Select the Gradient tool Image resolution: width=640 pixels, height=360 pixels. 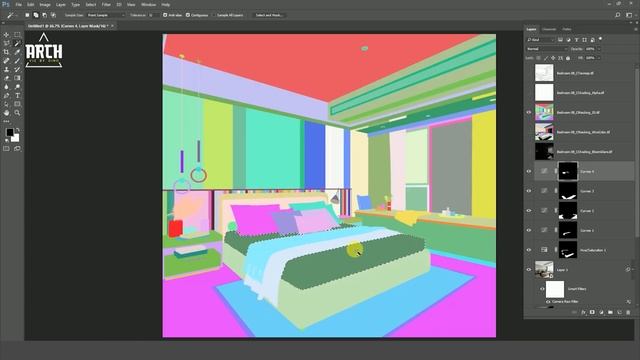(x=17, y=78)
